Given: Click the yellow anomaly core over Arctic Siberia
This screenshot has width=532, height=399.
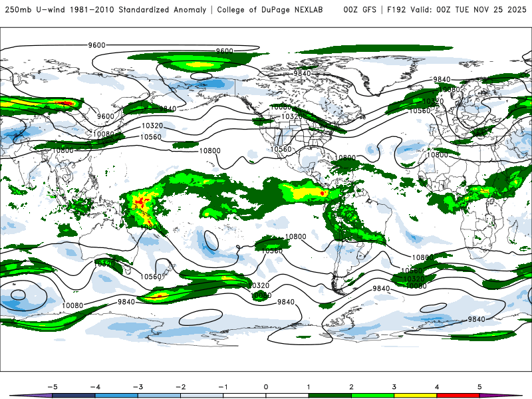Looking at the screenshot, I should click(200, 65).
